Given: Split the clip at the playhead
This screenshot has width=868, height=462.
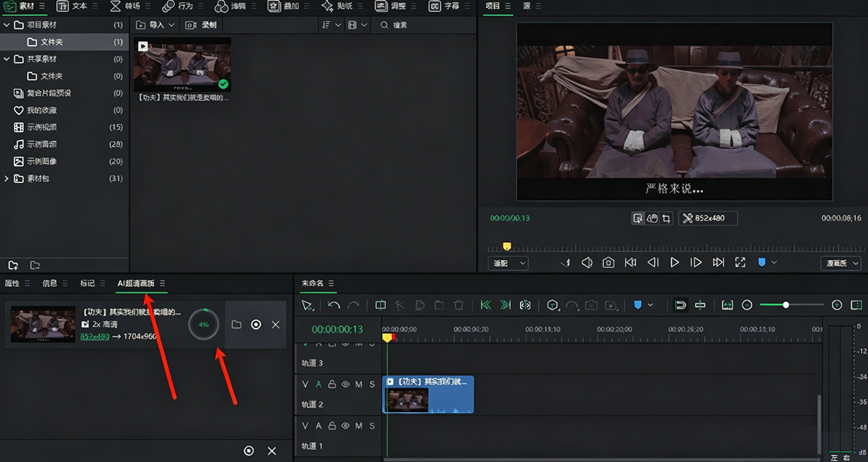Looking at the screenshot, I should (x=380, y=305).
